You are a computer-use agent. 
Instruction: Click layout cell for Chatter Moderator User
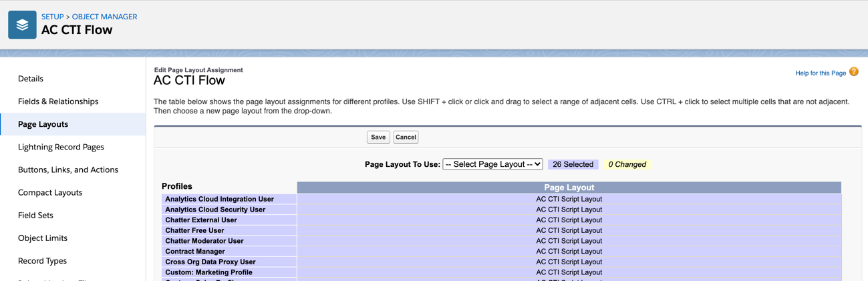[x=569, y=241]
